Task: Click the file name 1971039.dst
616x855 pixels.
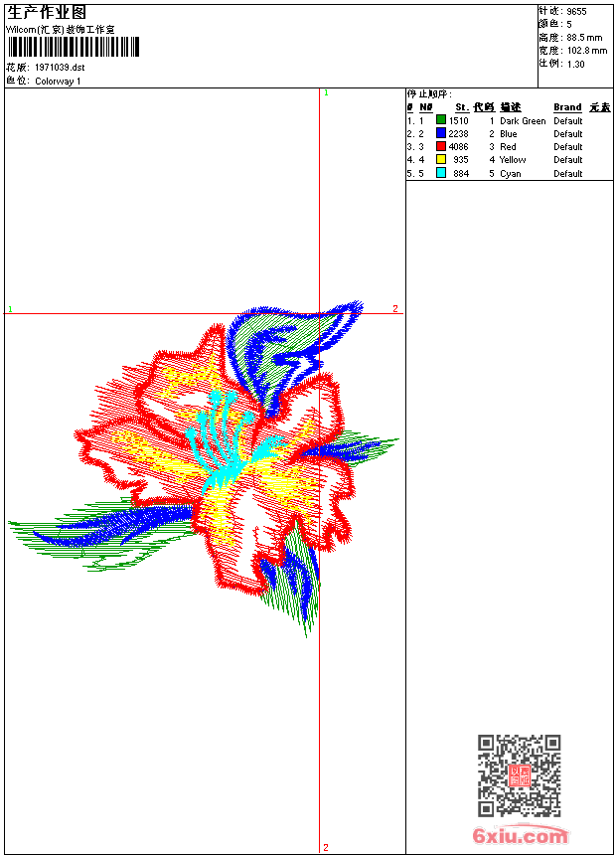Action: 60,67
